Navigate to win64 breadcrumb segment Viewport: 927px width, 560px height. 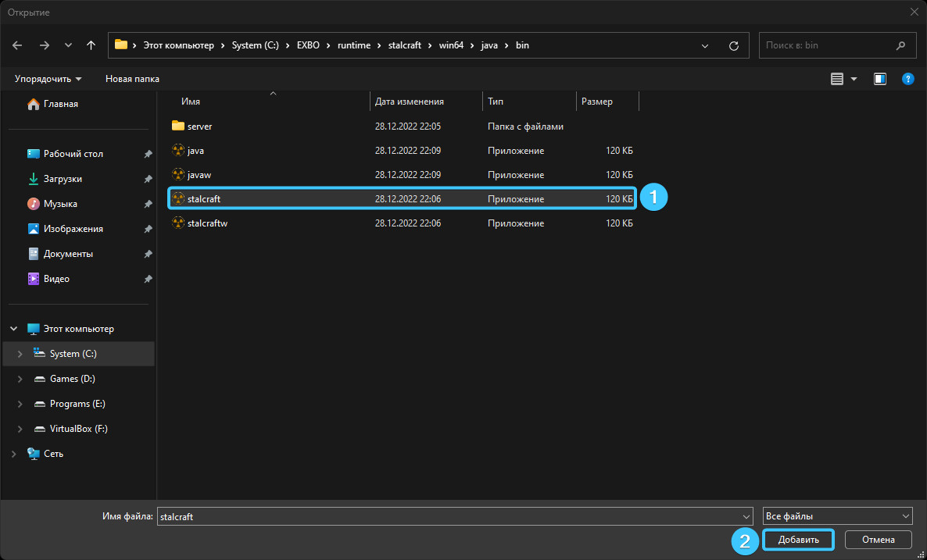[x=451, y=45]
